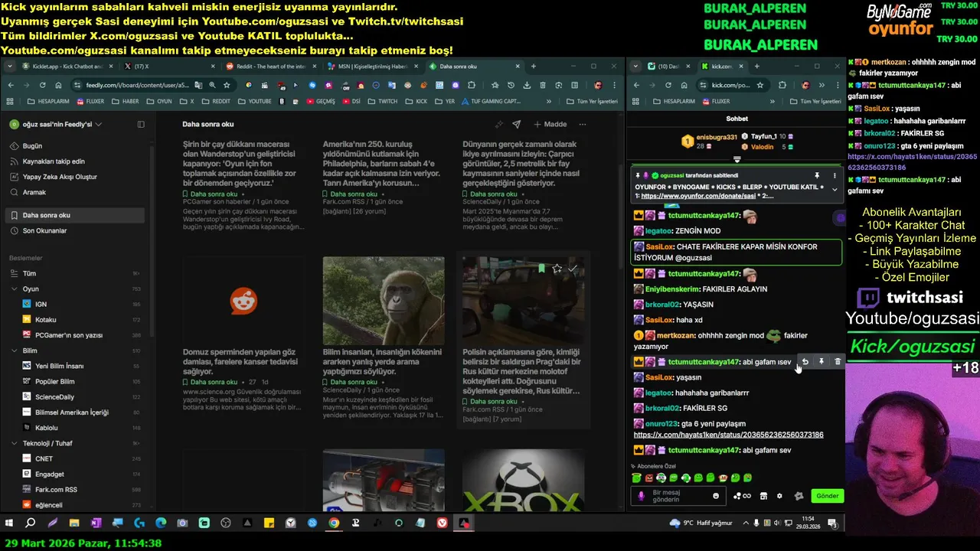Collapse the Bilim feed folder
980x551 pixels.
click(15, 350)
